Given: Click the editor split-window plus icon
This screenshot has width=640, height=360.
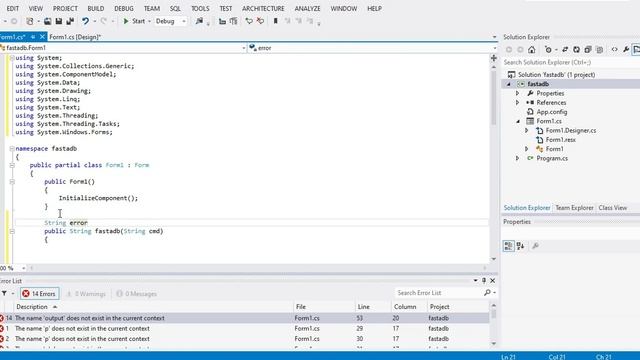Looking at the screenshot, I should coord(493,58).
